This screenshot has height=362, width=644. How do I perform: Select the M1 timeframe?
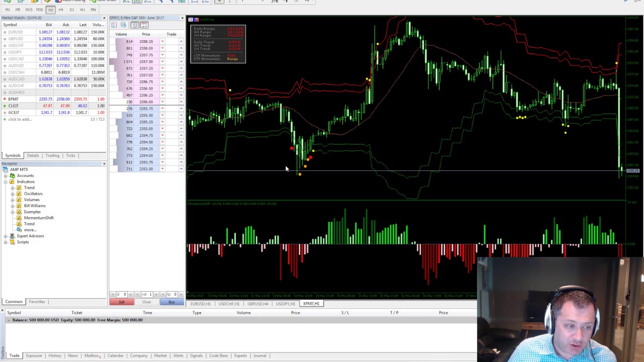8,10
